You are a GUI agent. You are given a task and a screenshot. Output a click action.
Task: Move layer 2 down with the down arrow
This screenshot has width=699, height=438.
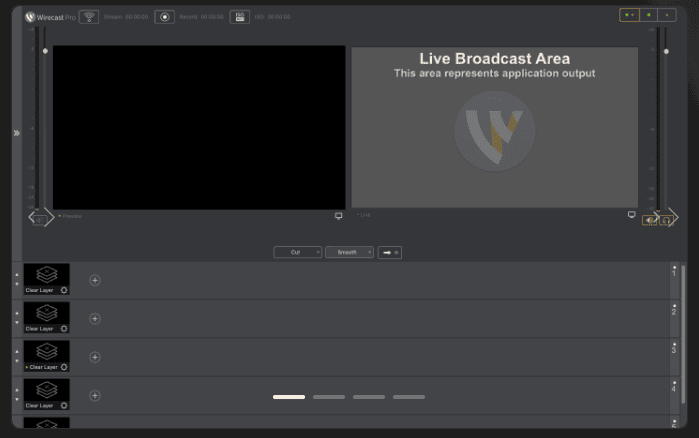(17, 322)
